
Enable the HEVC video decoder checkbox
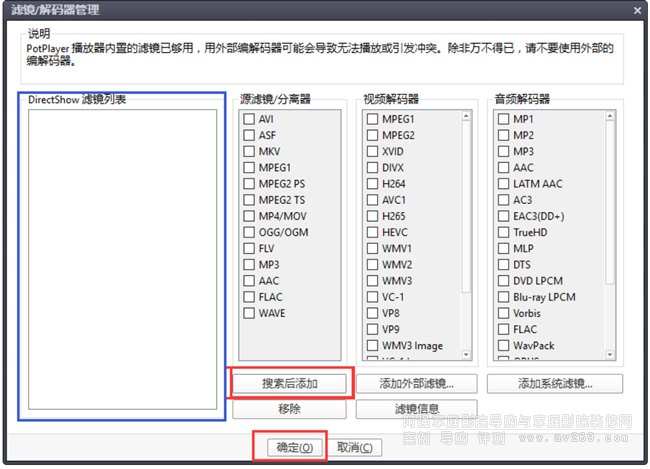click(x=372, y=232)
